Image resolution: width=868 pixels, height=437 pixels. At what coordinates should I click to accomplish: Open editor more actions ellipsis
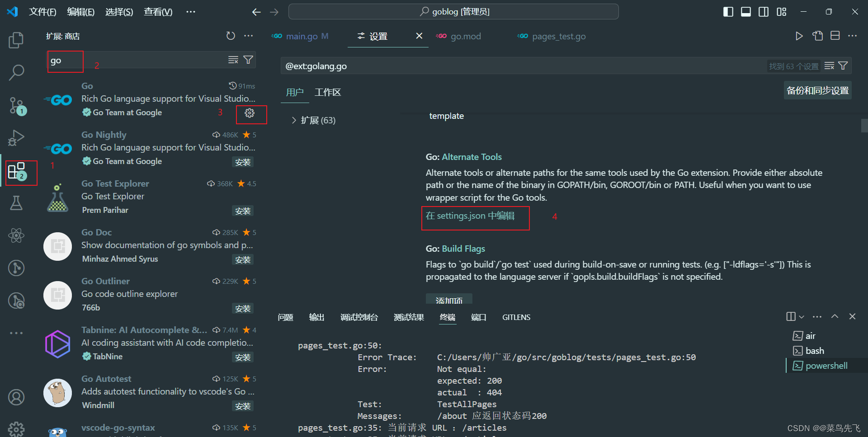(x=853, y=36)
